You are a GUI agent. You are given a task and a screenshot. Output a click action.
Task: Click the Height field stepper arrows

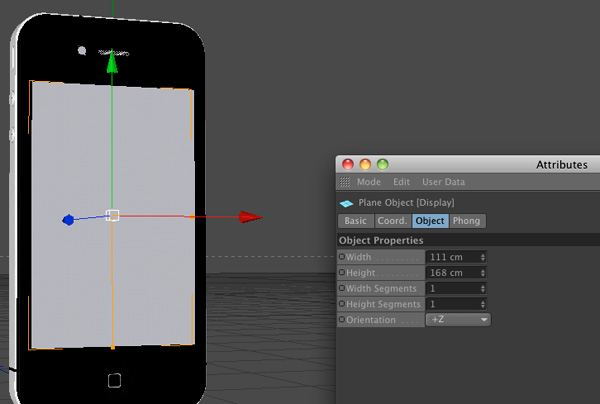pyautogui.click(x=483, y=273)
